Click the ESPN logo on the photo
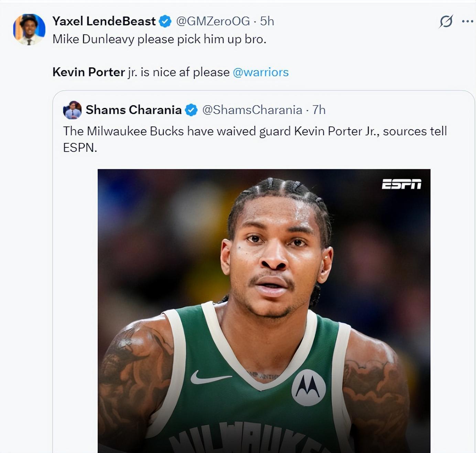The image size is (476, 453). 401,184
